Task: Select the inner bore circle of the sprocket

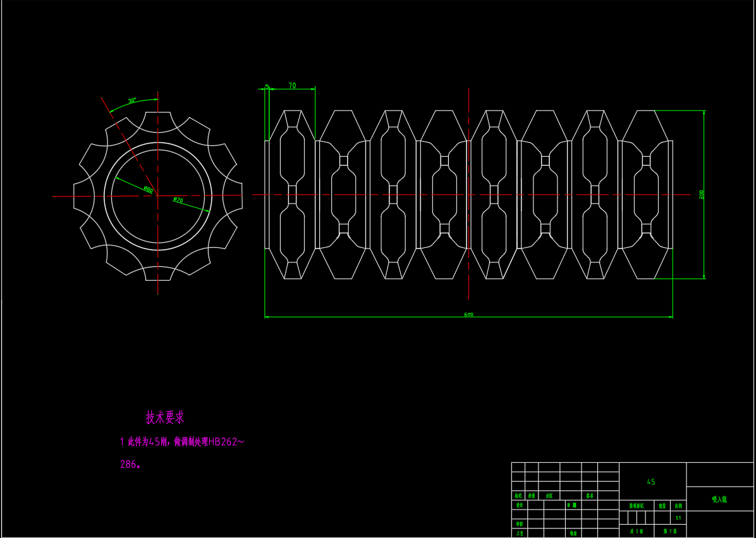Action: coord(158,150)
